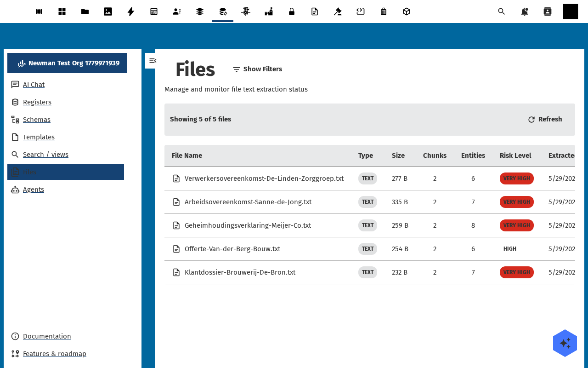Click VERY HIGH badge in Geheimhoudingsverklaring row
588x368 pixels.
[x=517, y=225]
